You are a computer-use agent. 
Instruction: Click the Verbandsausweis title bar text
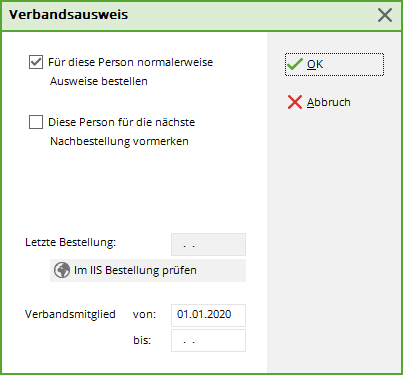68,15
